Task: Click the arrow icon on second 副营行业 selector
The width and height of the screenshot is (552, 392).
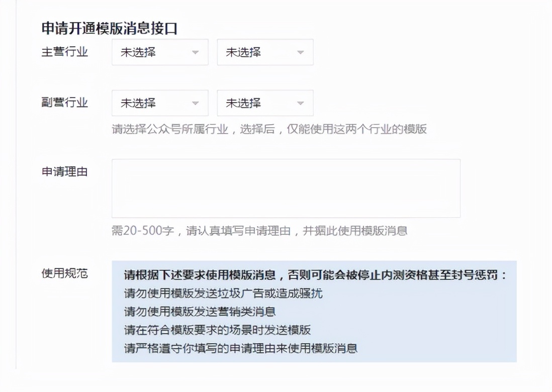Action: (x=300, y=103)
